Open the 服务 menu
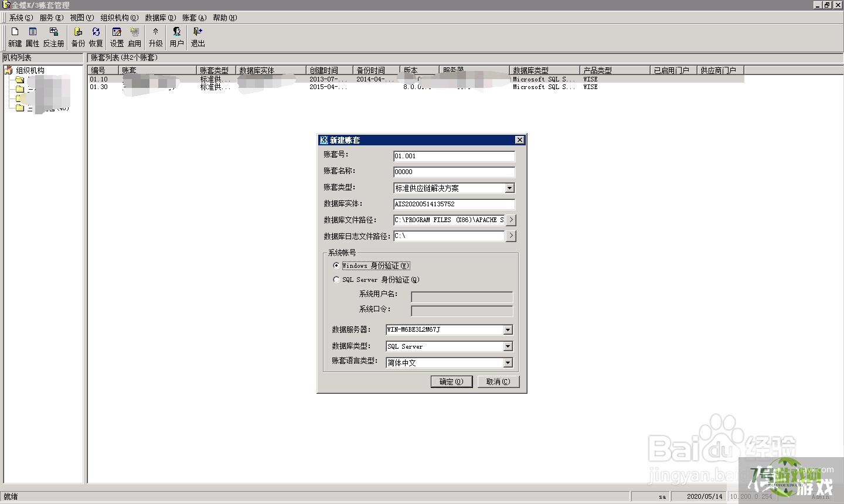844x504 pixels. (51, 18)
